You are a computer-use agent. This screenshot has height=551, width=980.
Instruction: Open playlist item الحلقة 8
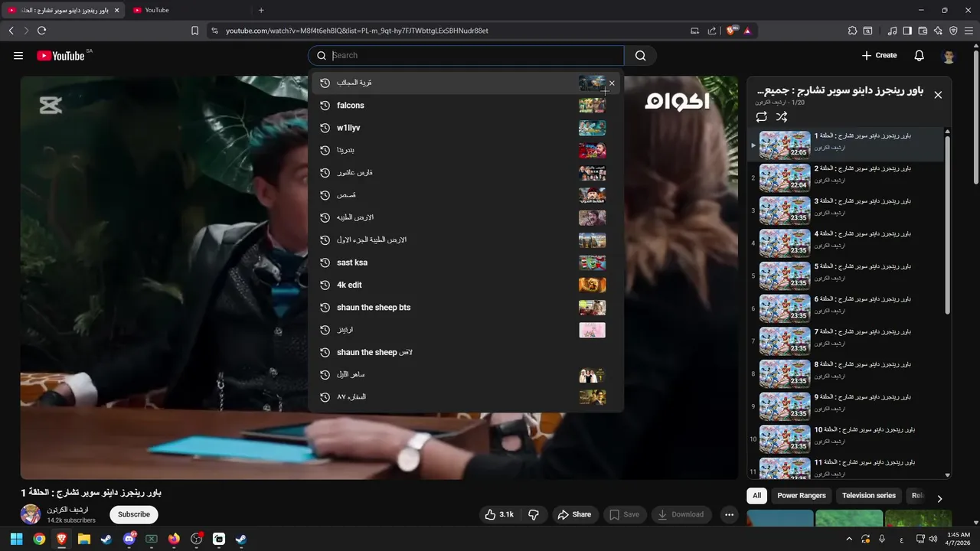click(x=845, y=374)
